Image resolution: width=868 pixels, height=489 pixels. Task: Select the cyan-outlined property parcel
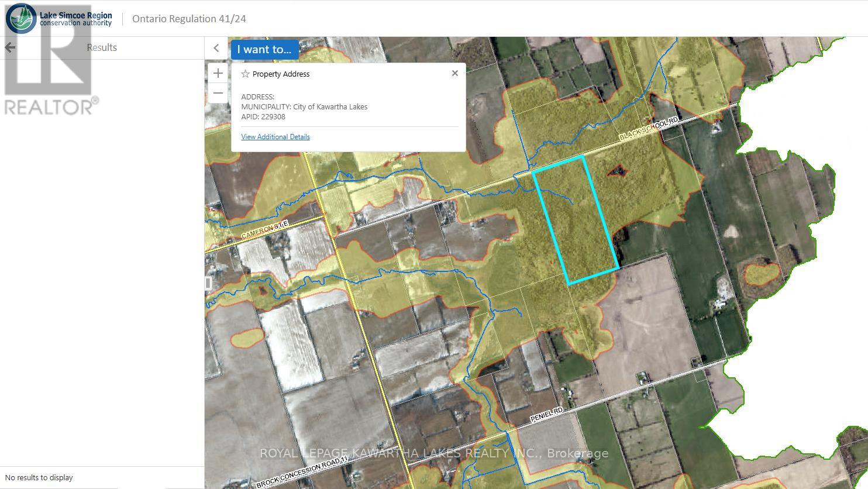coord(576,222)
